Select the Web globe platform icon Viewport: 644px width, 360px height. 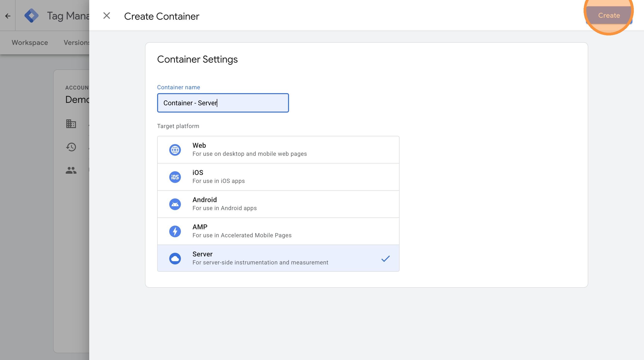pos(175,150)
